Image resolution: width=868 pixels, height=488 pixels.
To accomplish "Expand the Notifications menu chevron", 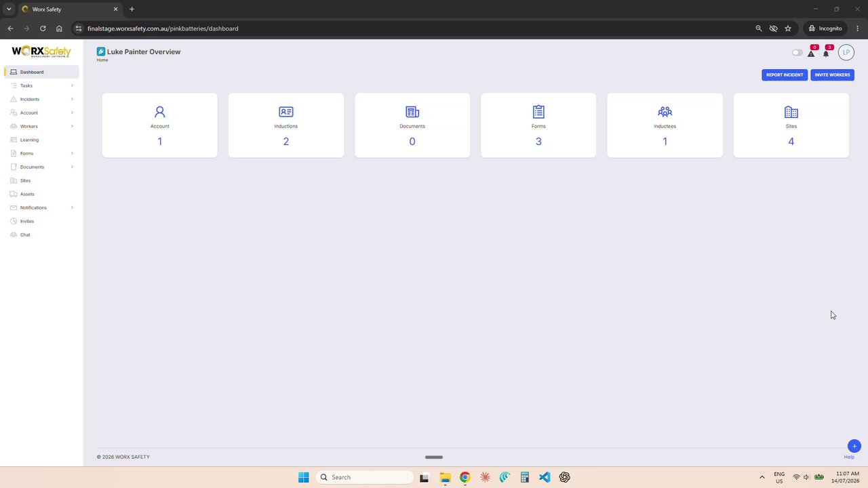I will tap(72, 207).
